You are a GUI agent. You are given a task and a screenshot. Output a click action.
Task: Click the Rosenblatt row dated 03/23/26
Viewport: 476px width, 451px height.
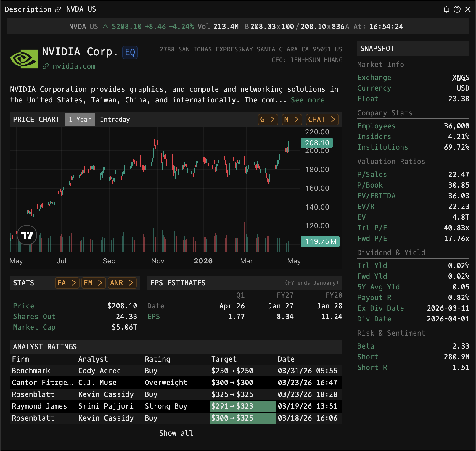[x=176, y=394]
